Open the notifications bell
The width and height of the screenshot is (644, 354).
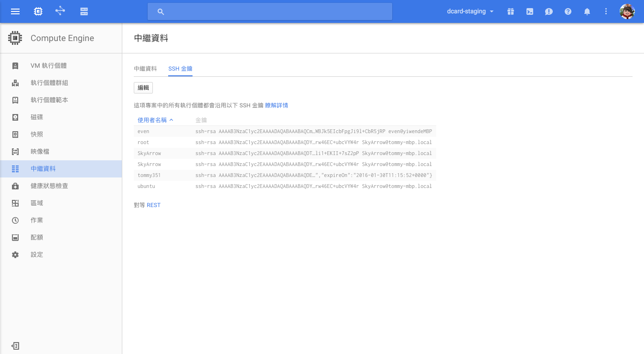pyautogui.click(x=587, y=11)
